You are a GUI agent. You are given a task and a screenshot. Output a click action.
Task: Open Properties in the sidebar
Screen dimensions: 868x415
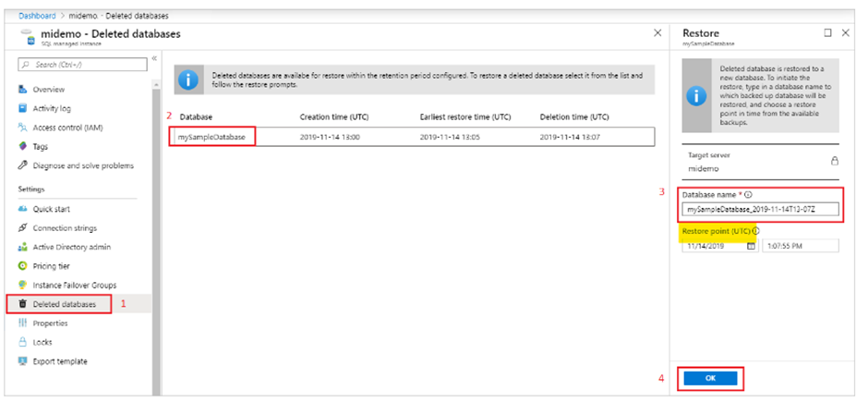(x=51, y=323)
